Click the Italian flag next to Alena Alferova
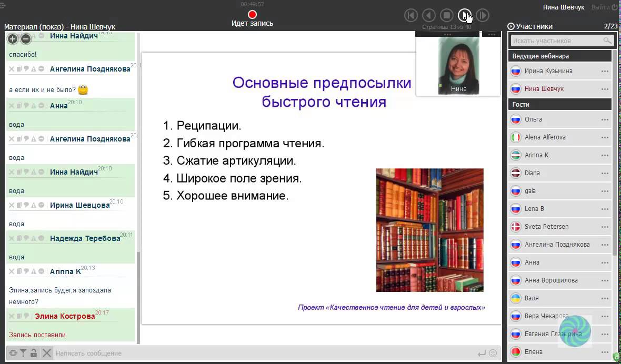The height and width of the screenshot is (364, 621). [516, 137]
